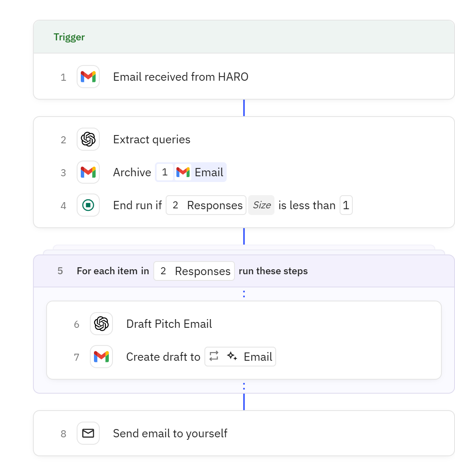Image resolution: width=455 pixels, height=476 pixels.
Task: Click the Email received from HARO step
Action: pyautogui.click(x=181, y=77)
